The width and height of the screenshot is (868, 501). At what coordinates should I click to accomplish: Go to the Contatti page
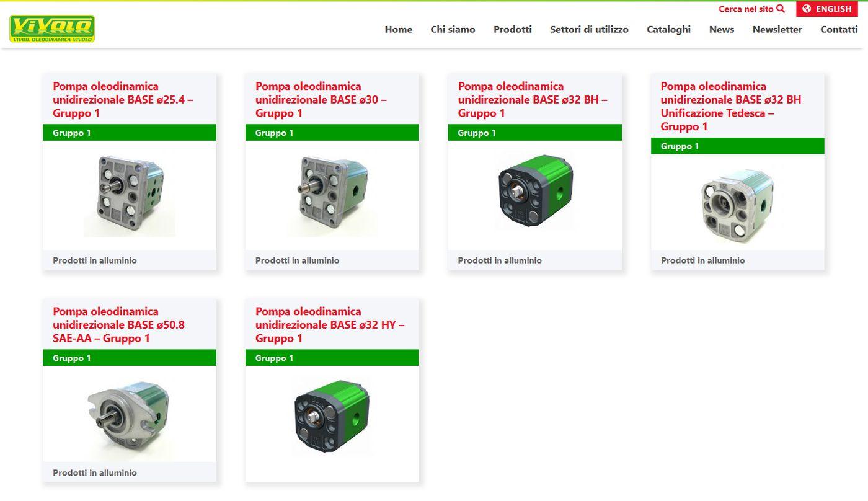coord(839,29)
